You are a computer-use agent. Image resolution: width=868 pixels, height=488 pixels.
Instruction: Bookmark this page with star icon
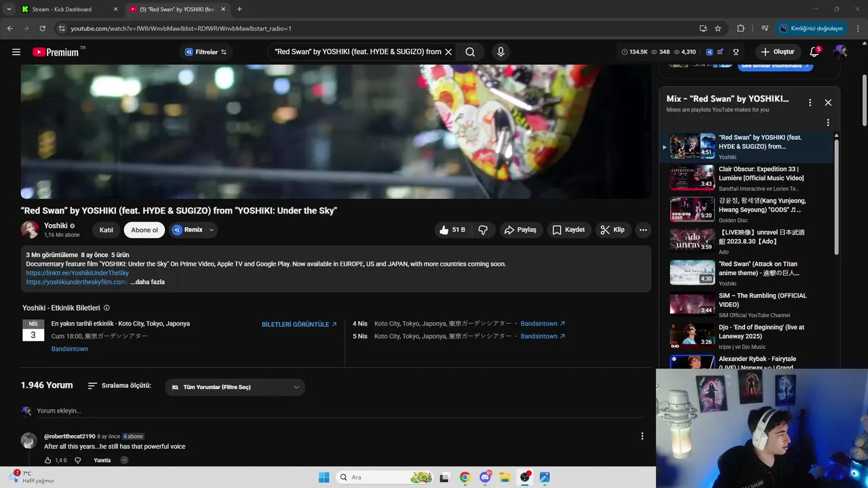pyautogui.click(x=718, y=28)
